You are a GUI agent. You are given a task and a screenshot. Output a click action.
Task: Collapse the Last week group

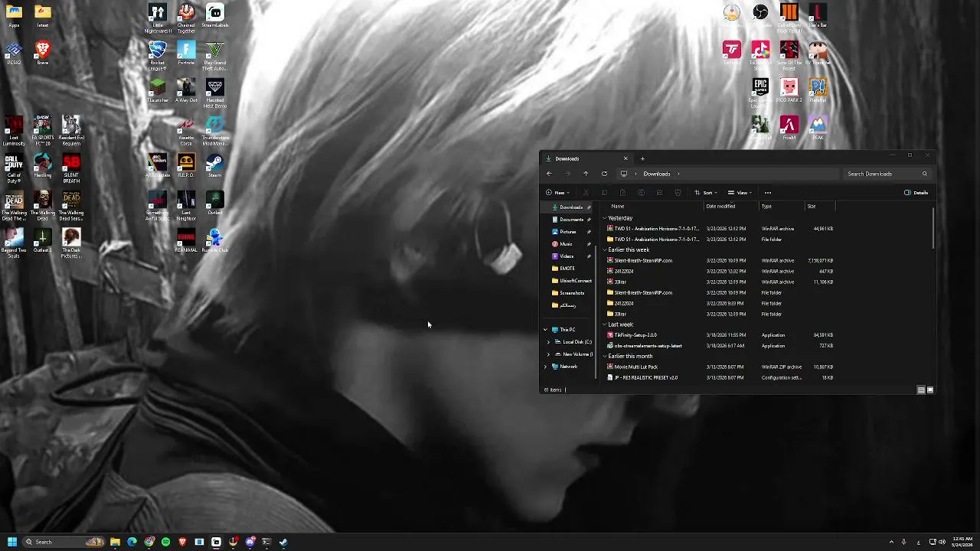coord(604,324)
